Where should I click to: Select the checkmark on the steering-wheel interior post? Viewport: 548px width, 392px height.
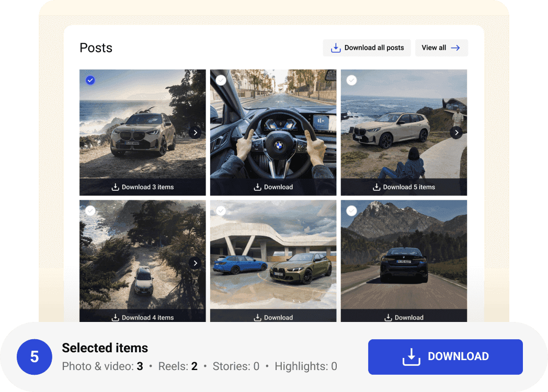[221, 80]
